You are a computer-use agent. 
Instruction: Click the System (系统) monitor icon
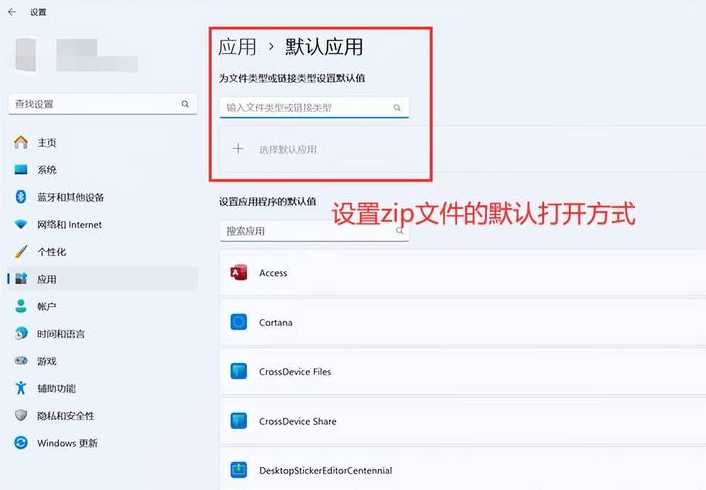point(21,170)
